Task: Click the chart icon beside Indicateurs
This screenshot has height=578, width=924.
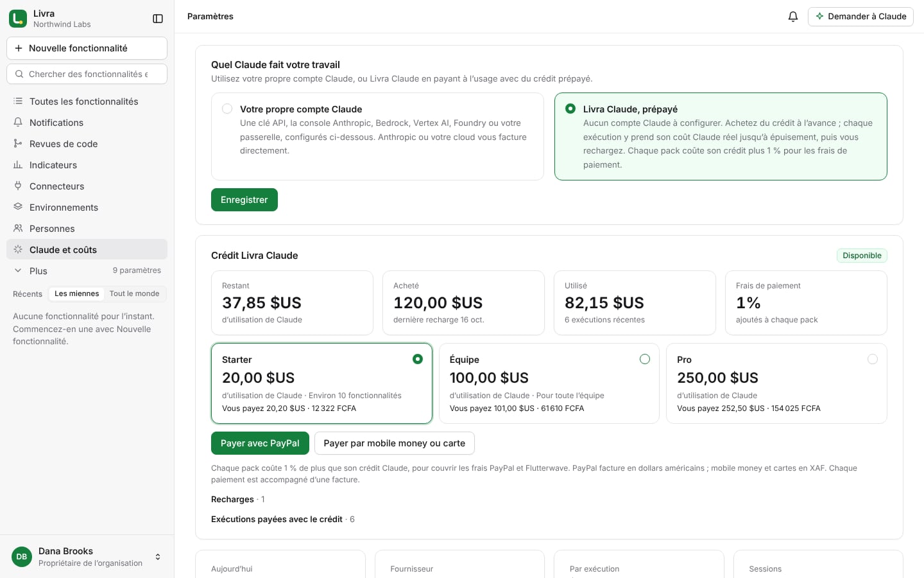Action: click(x=18, y=165)
